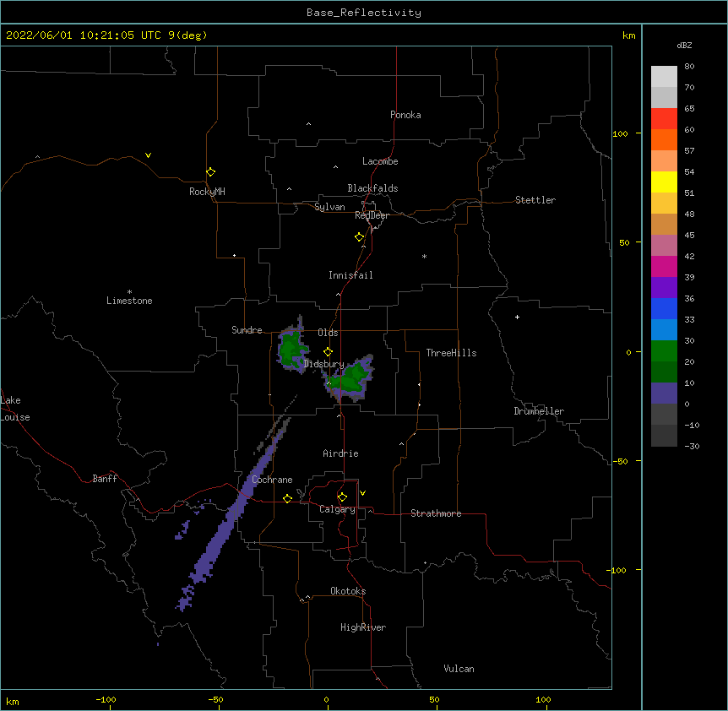Image resolution: width=728 pixels, height=711 pixels.
Task: Click the asterisk marker above Limestone
Action: 129,292
